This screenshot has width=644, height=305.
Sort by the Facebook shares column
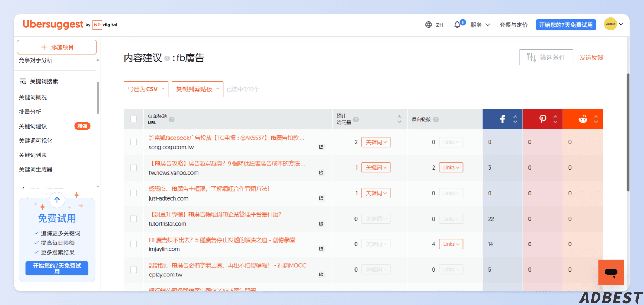pyautogui.click(x=515, y=119)
